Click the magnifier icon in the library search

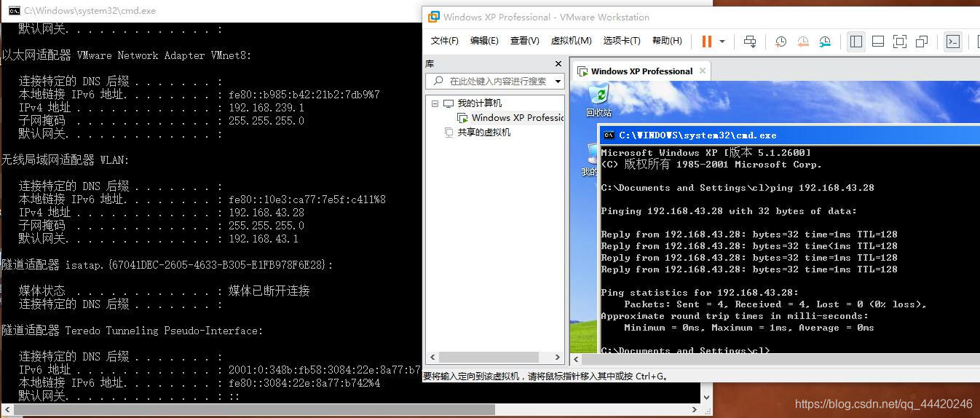(x=438, y=81)
